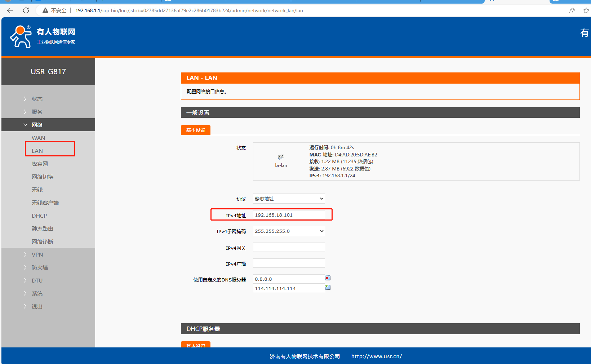Screen dimensions: 591x364
Task: Click the IPv4地址 input field
Action: [289, 215]
